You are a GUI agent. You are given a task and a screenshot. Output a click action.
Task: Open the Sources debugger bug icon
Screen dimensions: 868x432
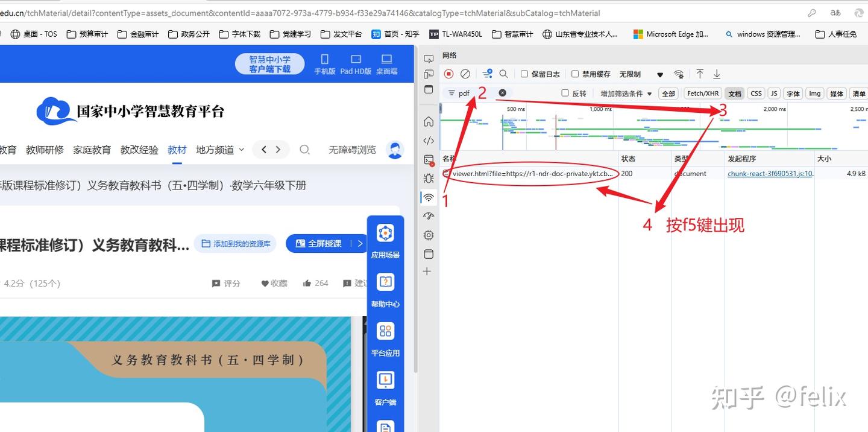coord(429,178)
